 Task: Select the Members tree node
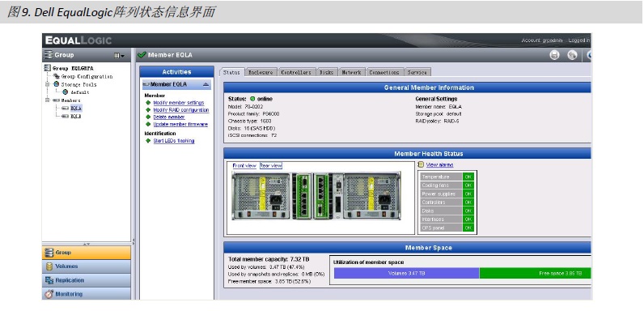tap(71, 100)
